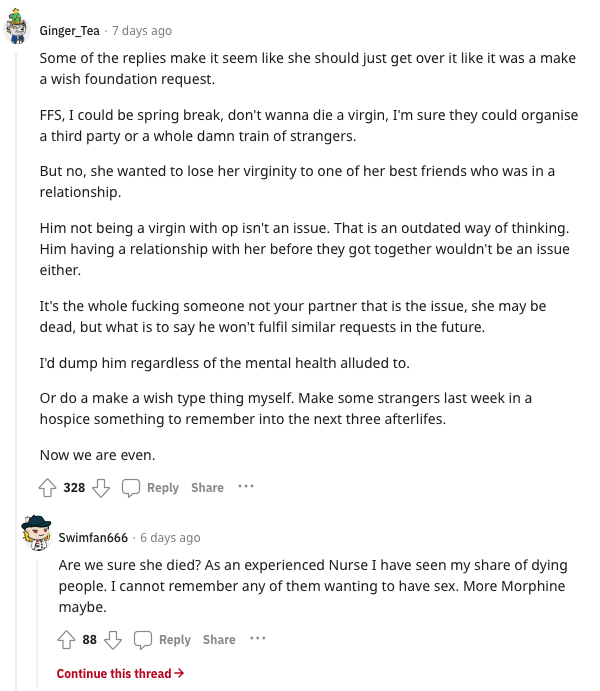Open Ginger_Tea's user profile link

coord(70,31)
